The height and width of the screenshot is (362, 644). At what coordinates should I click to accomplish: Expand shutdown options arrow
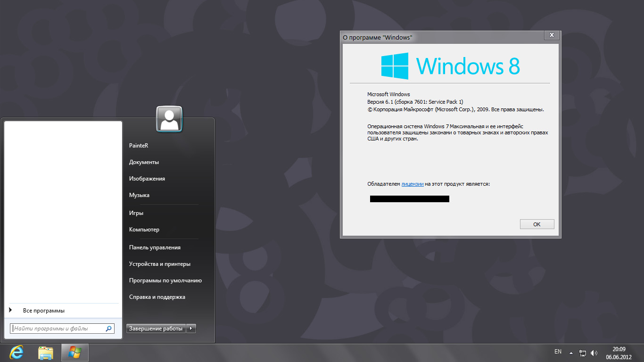pos(191,329)
